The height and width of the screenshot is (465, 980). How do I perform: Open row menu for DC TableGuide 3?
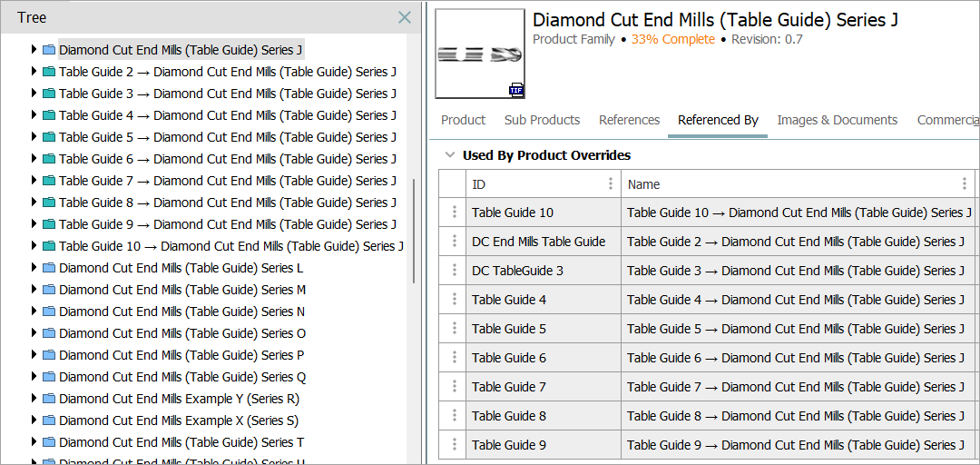click(453, 271)
